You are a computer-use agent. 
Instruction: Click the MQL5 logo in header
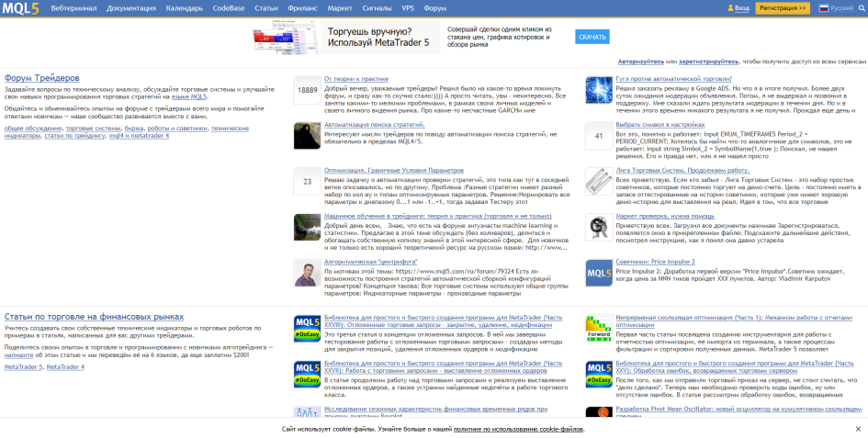[x=20, y=8]
